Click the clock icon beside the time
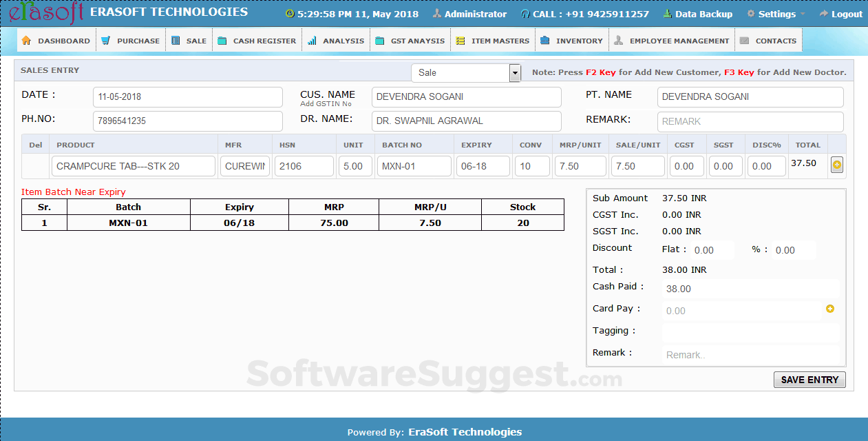 [290, 14]
